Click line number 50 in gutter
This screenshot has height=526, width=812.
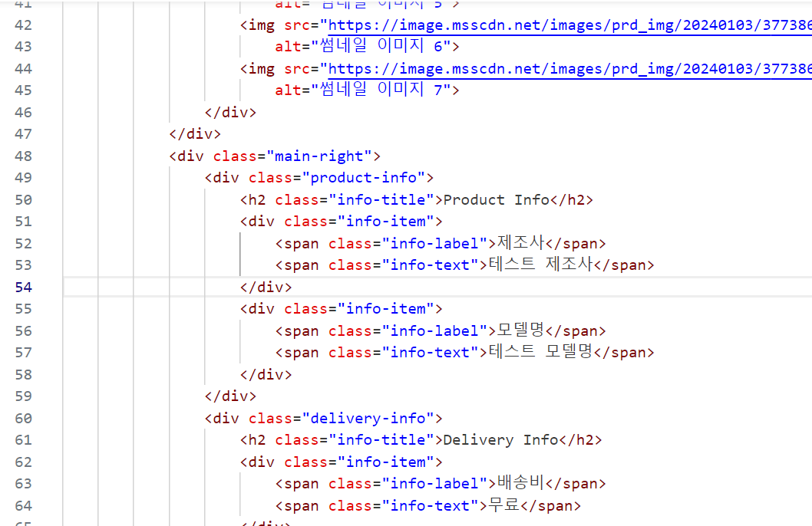[x=23, y=200]
